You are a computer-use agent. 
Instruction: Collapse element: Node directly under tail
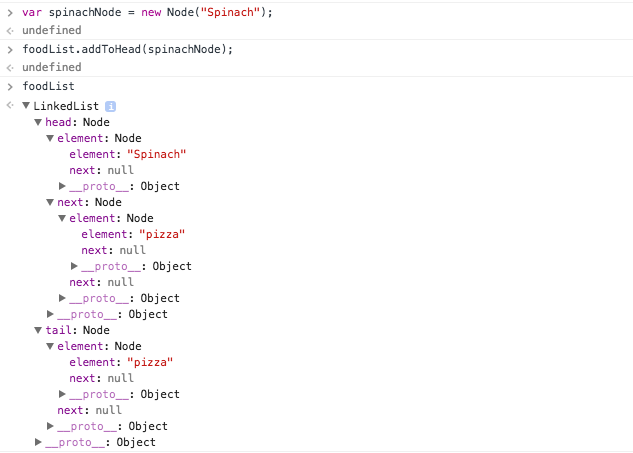pos(50,346)
